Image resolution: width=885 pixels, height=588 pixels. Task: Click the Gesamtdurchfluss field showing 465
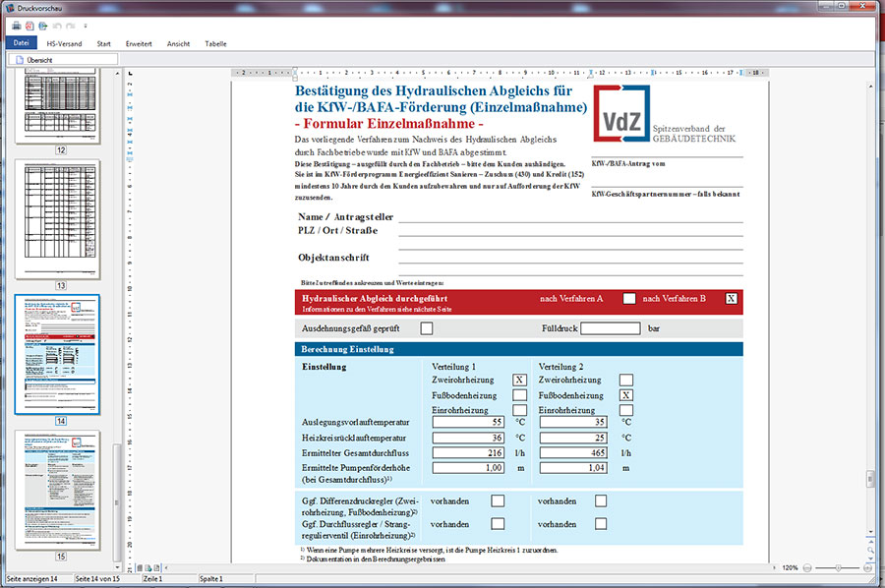coord(573,452)
